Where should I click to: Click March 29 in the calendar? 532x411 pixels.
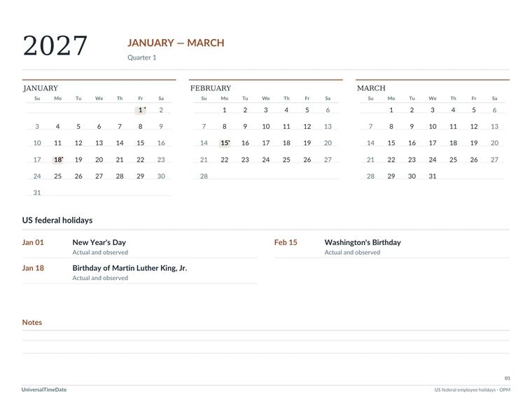(391, 176)
